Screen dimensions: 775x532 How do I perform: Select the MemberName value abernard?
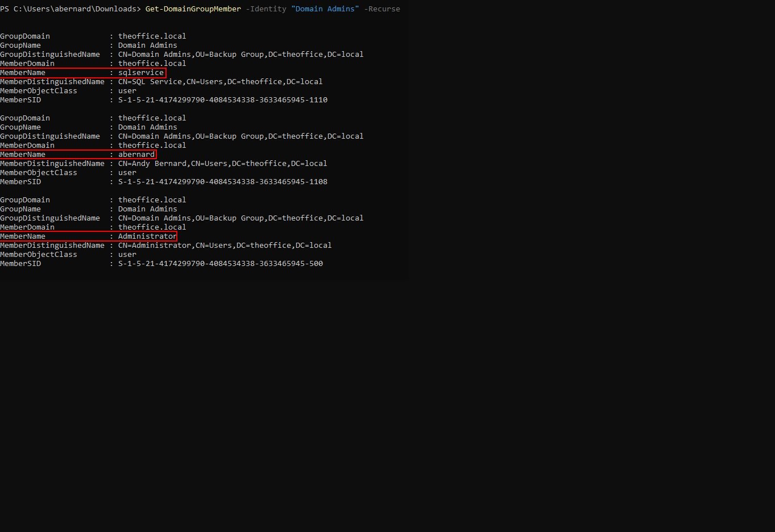[x=136, y=155]
